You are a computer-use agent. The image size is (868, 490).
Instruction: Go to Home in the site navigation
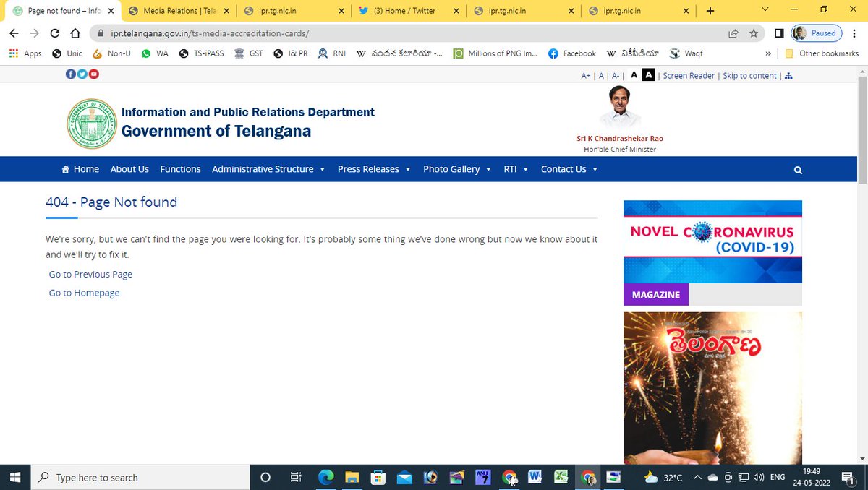[x=80, y=169]
